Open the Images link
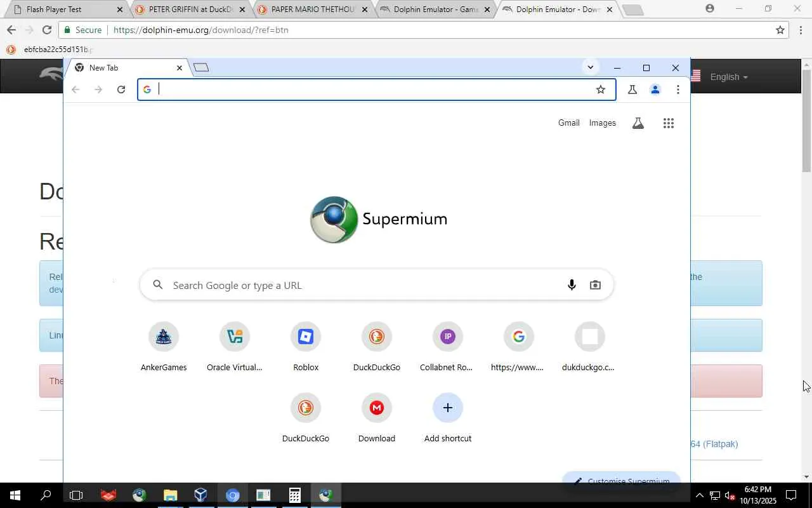Image resolution: width=812 pixels, height=508 pixels. [x=603, y=123]
